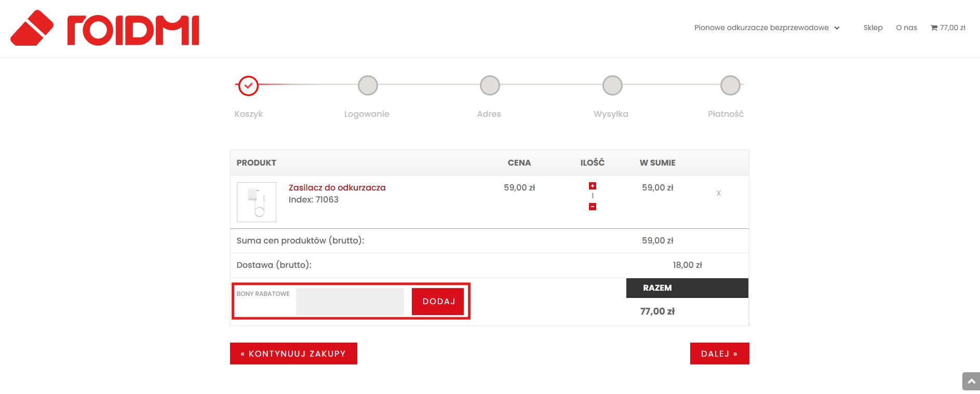Screen dimensions: 980x394
Task: Open the Sklep menu item
Action: click(x=872, y=28)
